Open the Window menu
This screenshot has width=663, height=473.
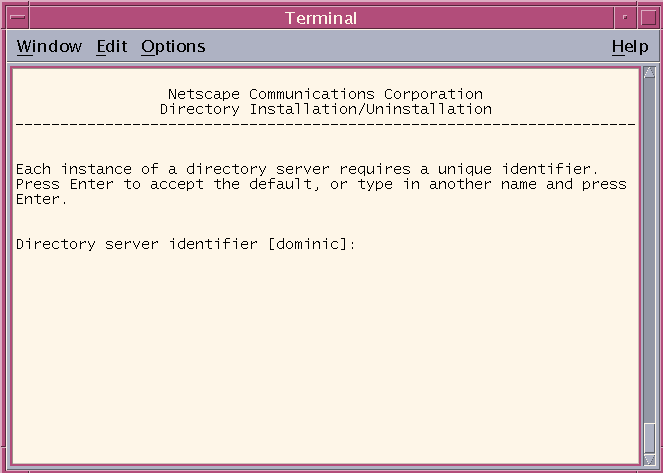click(x=49, y=46)
